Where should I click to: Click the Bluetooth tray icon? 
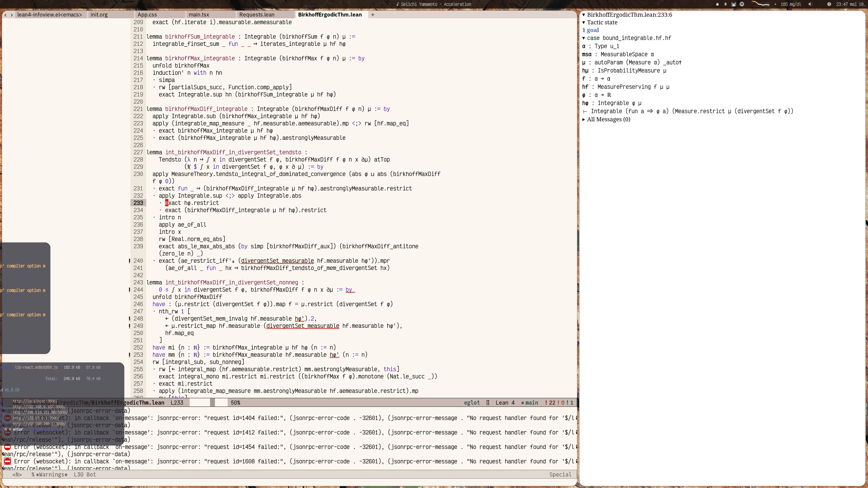[725, 4]
